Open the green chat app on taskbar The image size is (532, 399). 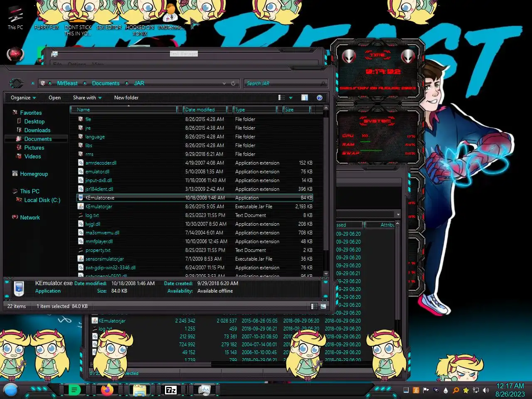[x=74, y=390]
